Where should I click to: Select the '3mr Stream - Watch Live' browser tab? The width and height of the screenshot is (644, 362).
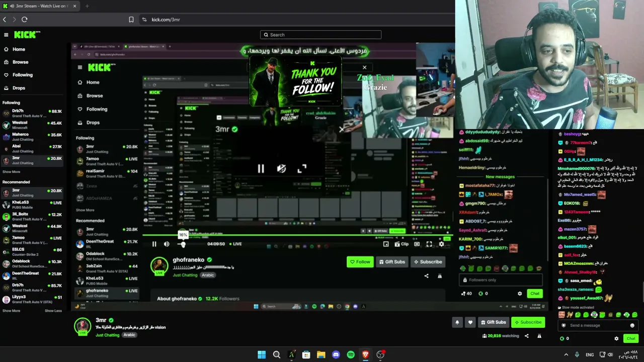39,6
